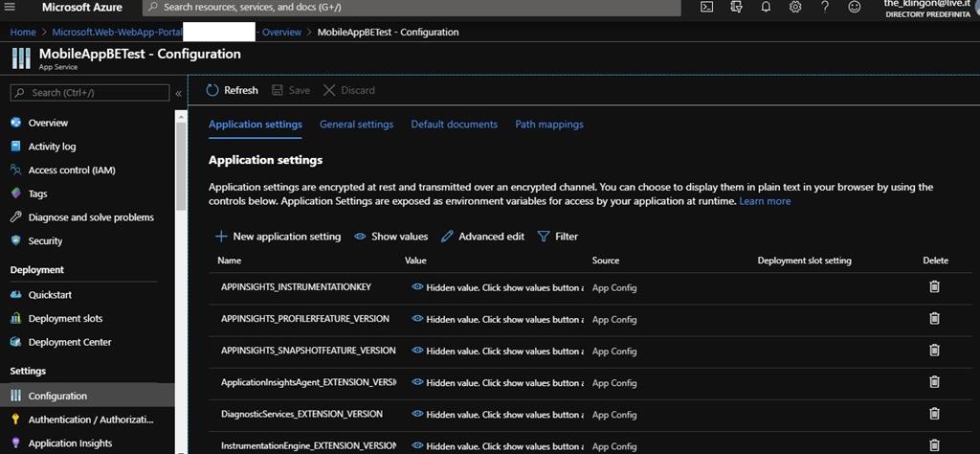Open Directory and subscription filter icon
Viewport: 980px width, 454px height.
pyautogui.click(x=736, y=7)
